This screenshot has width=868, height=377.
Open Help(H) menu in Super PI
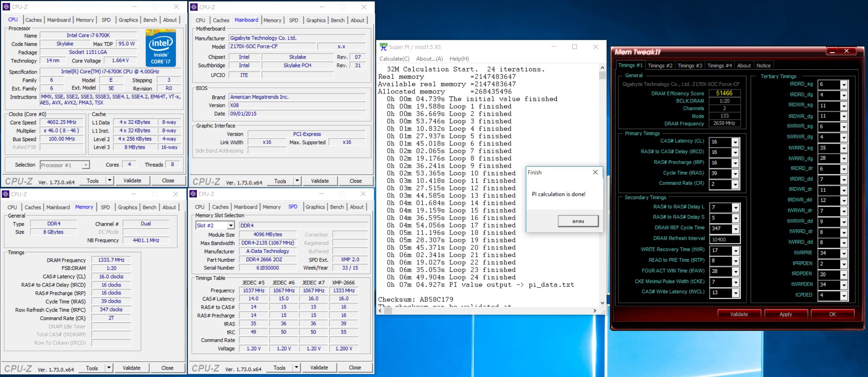pyautogui.click(x=459, y=59)
